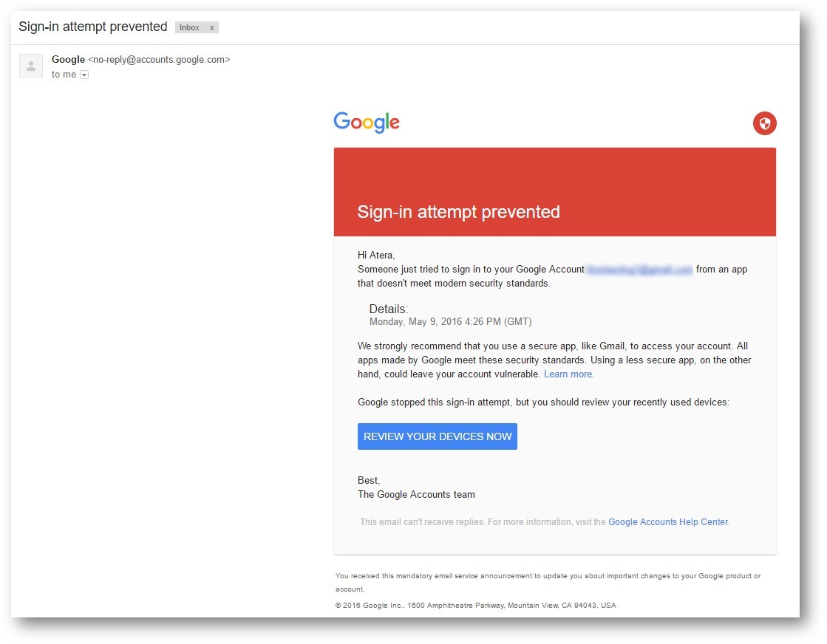Click The Google Accounts team signature

pos(416,494)
